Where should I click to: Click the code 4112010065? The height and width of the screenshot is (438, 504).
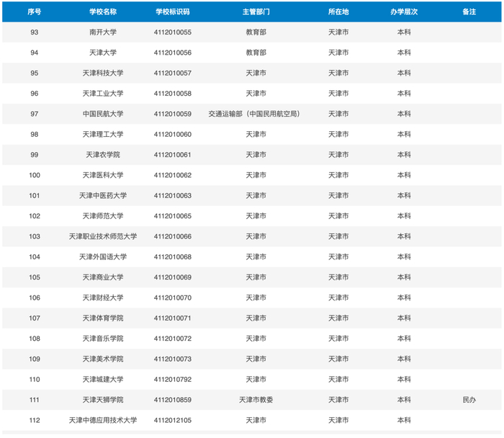point(173,216)
